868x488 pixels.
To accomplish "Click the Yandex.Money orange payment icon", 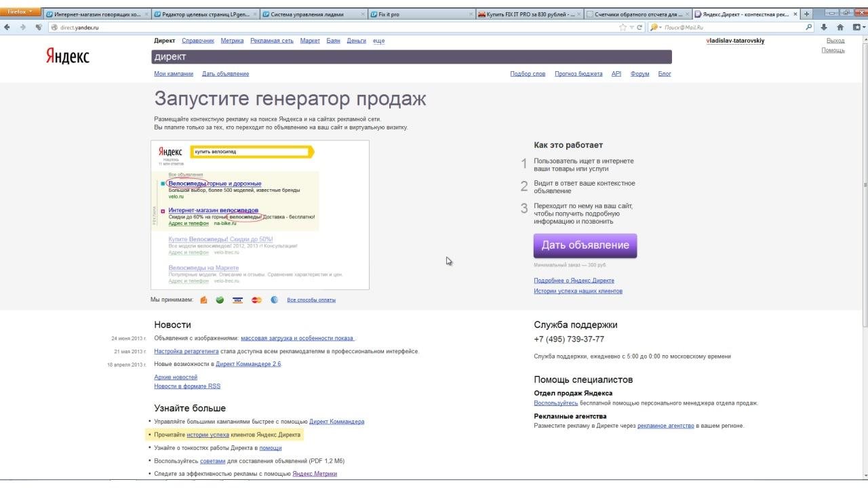I will [203, 300].
